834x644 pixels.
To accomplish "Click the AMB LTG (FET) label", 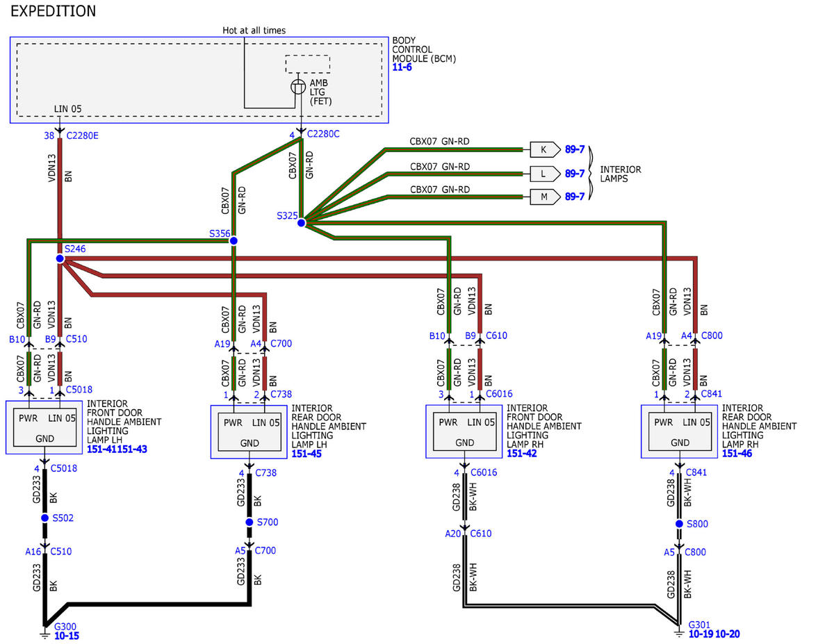I will (321, 92).
